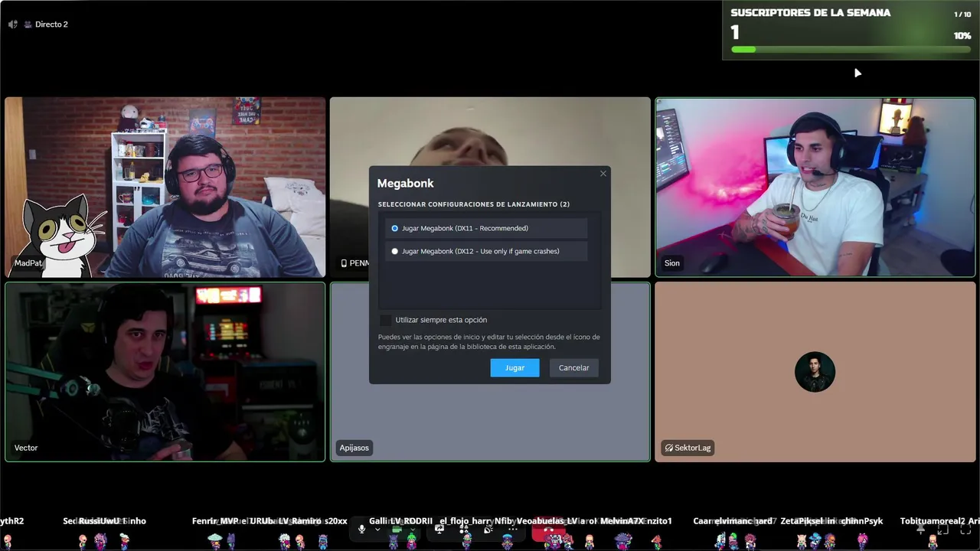980x551 pixels.
Task: Hang up with the red disconnect button
Action: click(x=549, y=530)
